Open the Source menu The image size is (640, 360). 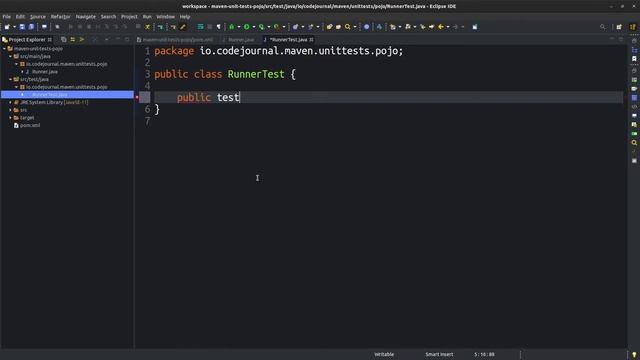38,17
